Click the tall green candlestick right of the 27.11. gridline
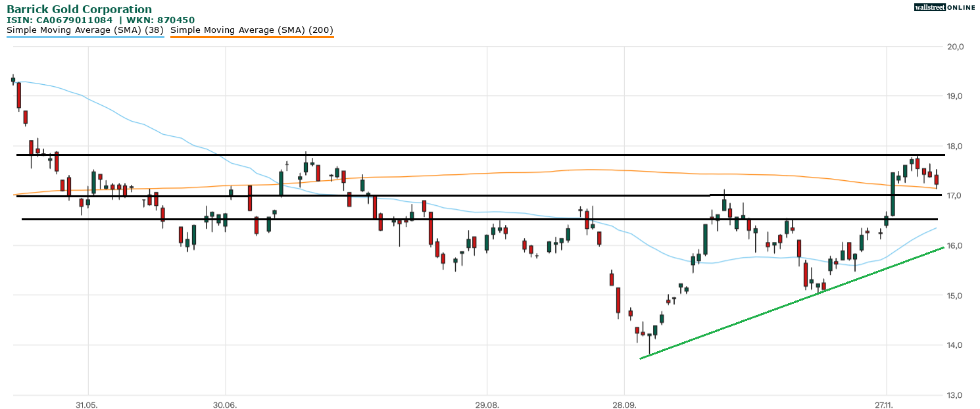Viewport: 980px width, 409px height. [x=893, y=194]
